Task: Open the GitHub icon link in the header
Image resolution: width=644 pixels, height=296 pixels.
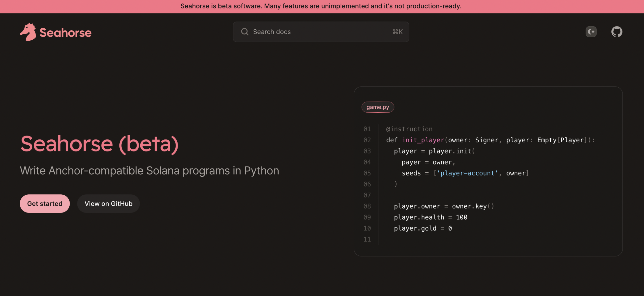Action: point(616,32)
